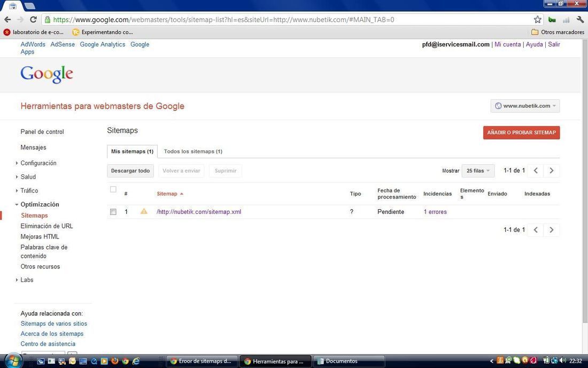
Task: Open the /http://nubetik.com/sitemap.xml link
Action: 199,212
